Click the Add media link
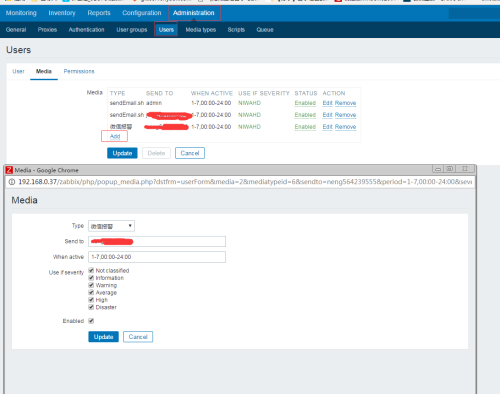Image resolution: width=500 pixels, height=394 pixels. click(115, 136)
